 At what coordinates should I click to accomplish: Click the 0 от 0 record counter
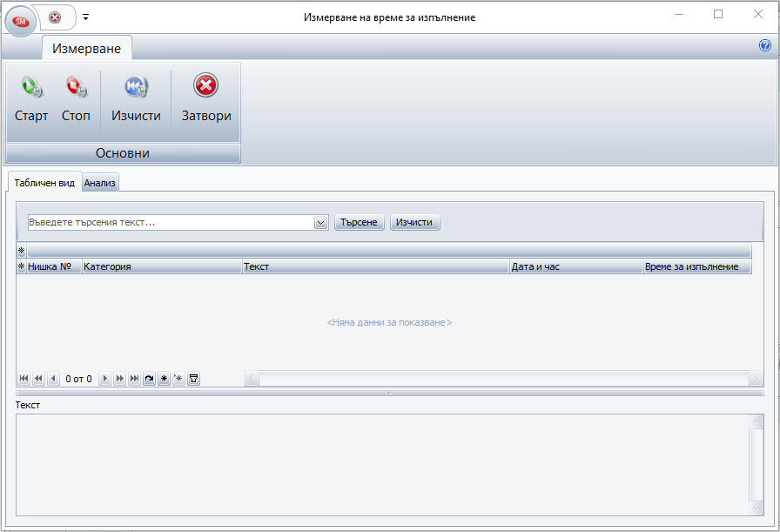click(78, 379)
